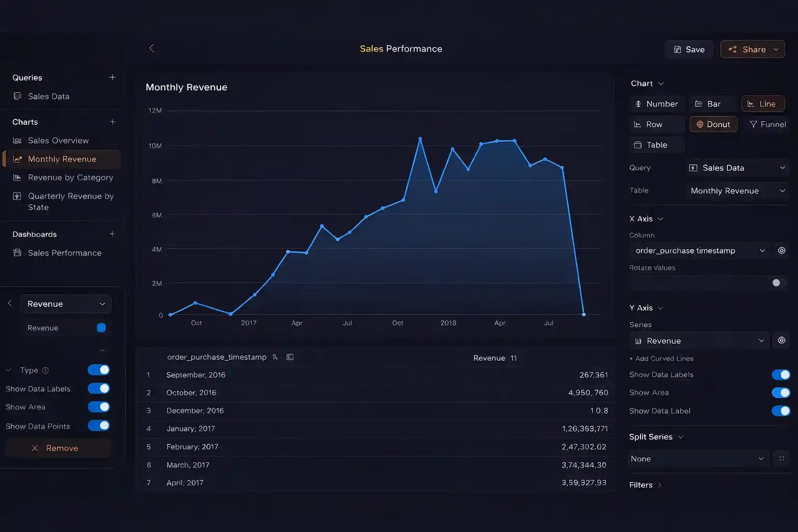Viewport: 798px width, 532px height.
Task: Click the info icon next to Type
Action: 45,370
